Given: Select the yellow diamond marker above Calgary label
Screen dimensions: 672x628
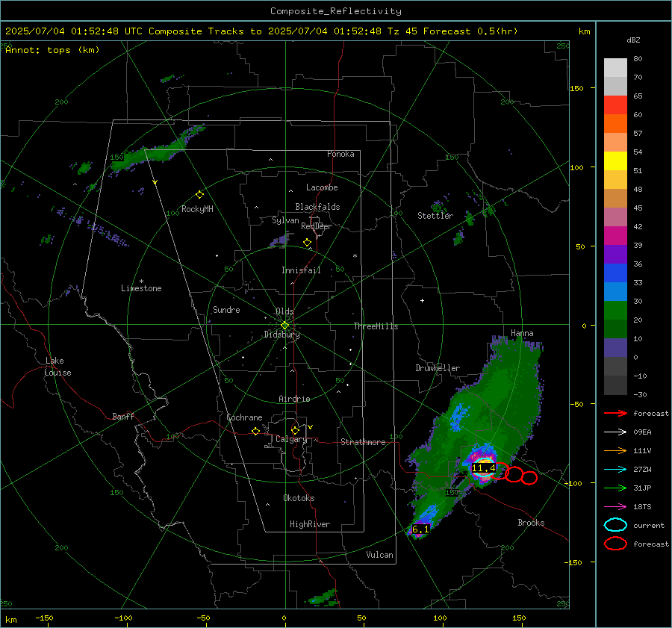Looking at the screenshot, I should point(295,430).
